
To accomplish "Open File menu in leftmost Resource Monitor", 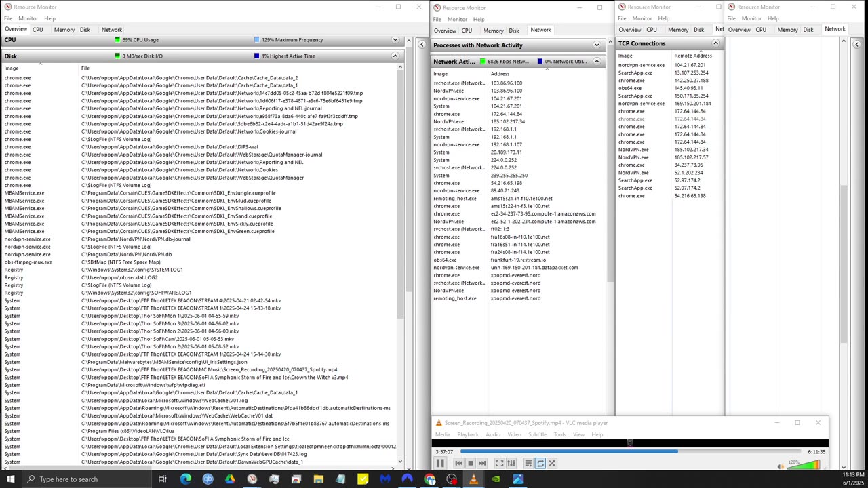I will tap(7, 18).
